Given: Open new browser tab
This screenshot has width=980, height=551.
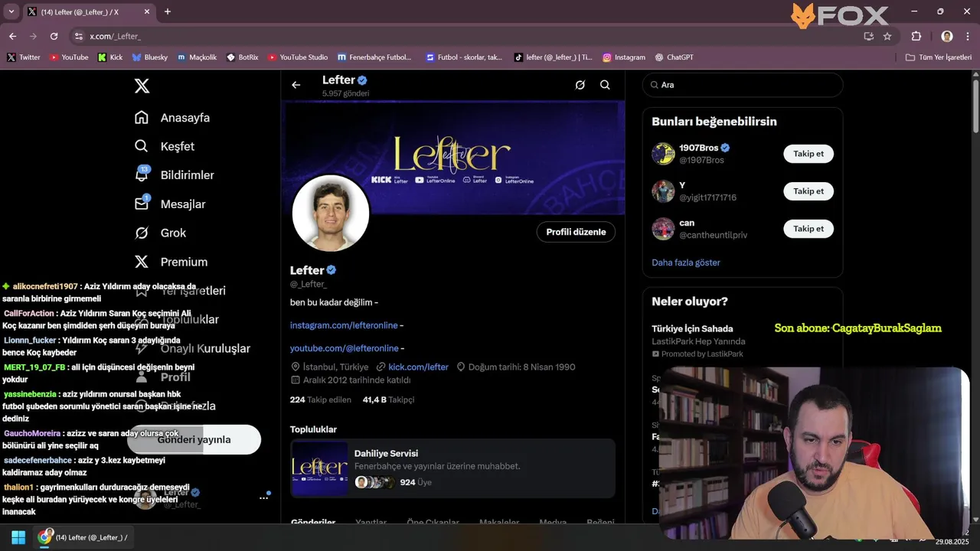Looking at the screenshot, I should pyautogui.click(x=167, y=11).
